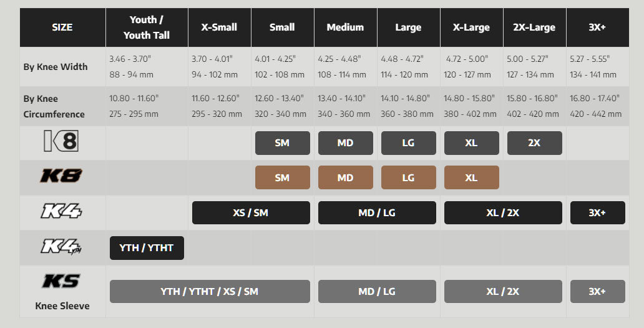644x328 pixels.
Task: Choose the gray YTH / YTHT / XS / SM button
Action: point(210,291)
